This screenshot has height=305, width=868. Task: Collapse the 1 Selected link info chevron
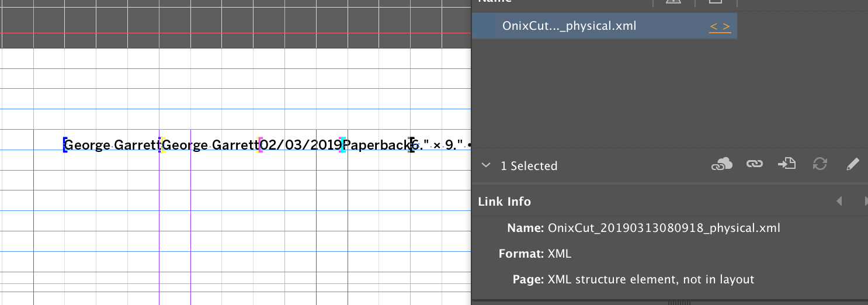tap(485, 165)
